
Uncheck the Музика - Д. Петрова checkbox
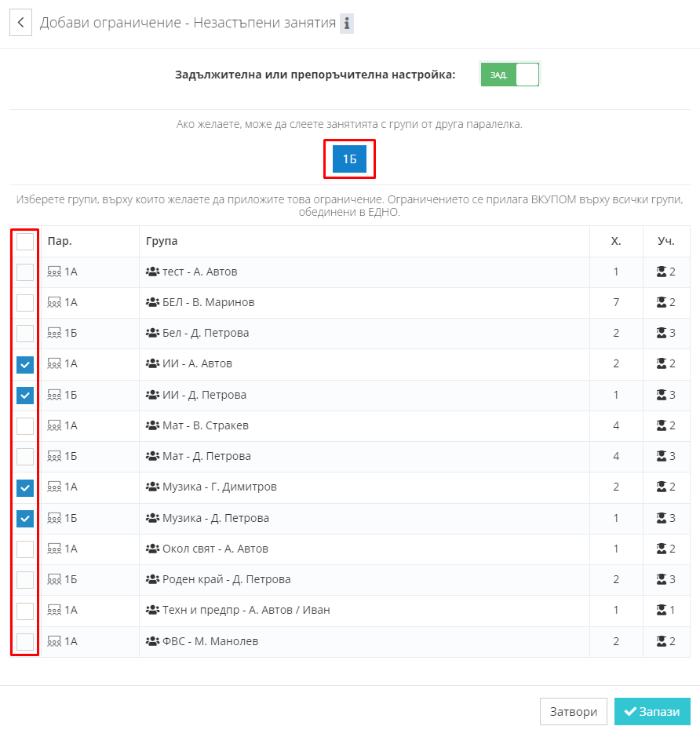click(25, 519)
